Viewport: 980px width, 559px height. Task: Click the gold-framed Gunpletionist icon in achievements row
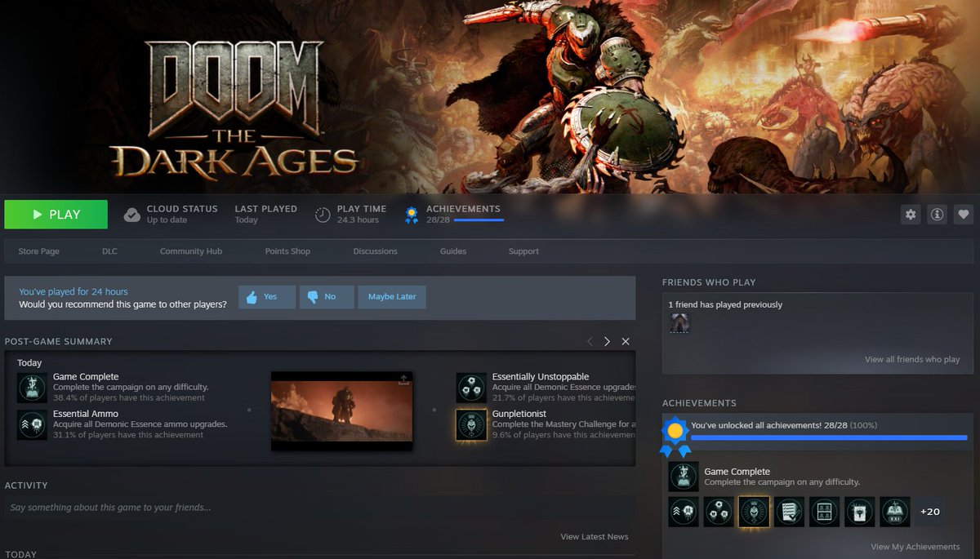point(754,512)
